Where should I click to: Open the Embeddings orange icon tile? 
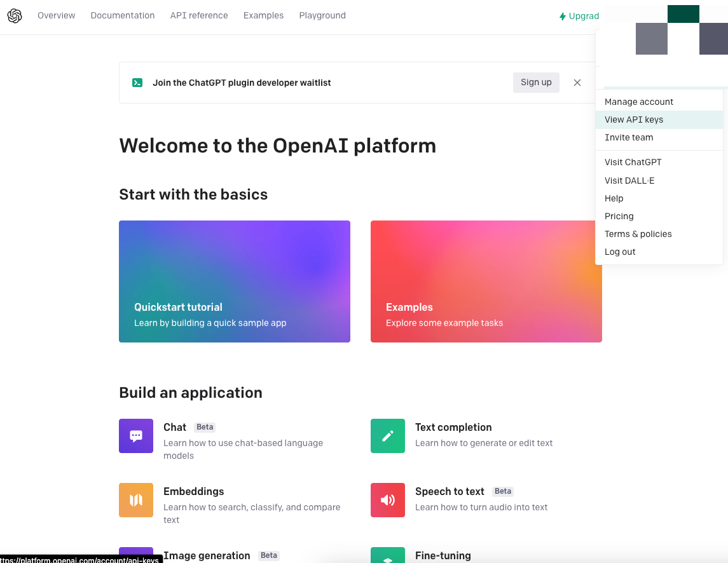136,500
